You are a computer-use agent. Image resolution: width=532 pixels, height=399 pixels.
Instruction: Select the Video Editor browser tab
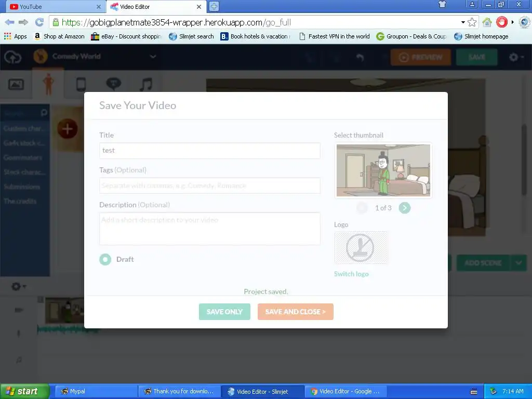pyautogui.click(x=155, y=6)
